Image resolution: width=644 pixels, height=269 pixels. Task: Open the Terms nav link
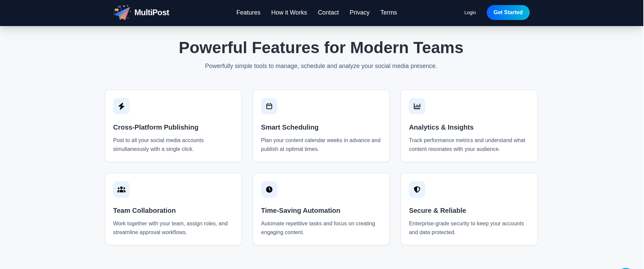389,13
